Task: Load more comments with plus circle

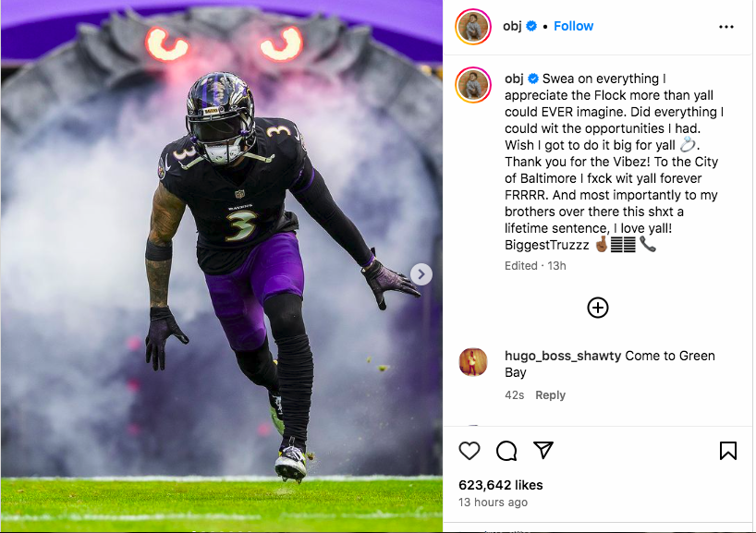Action: [x=598, y=308]
